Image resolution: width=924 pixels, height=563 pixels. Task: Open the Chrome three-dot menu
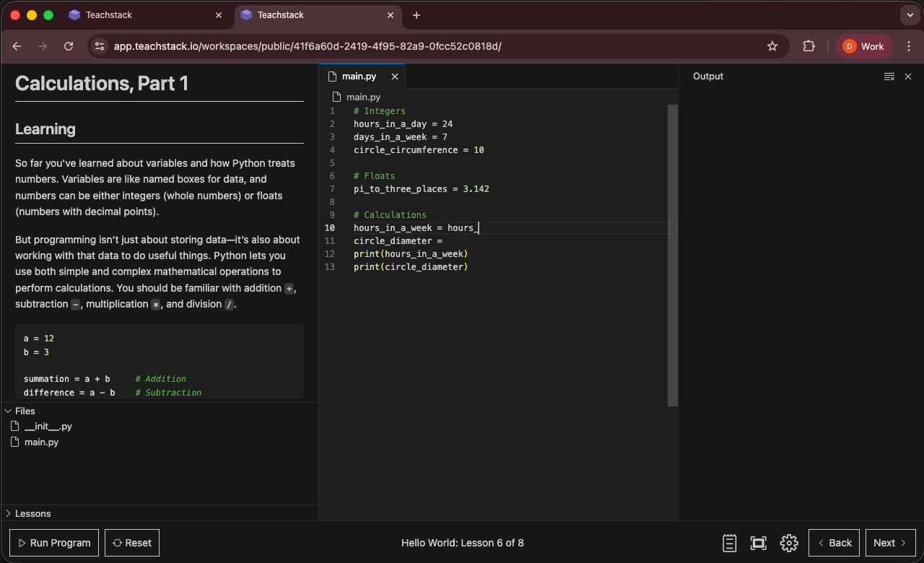click(x=908, y=46)
